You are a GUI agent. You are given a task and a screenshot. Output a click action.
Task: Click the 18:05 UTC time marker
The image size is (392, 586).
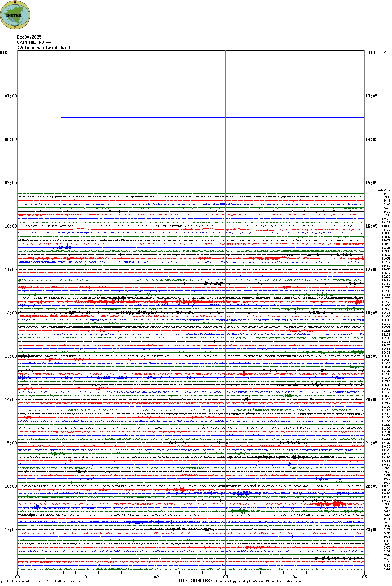[x=372, y=313]
